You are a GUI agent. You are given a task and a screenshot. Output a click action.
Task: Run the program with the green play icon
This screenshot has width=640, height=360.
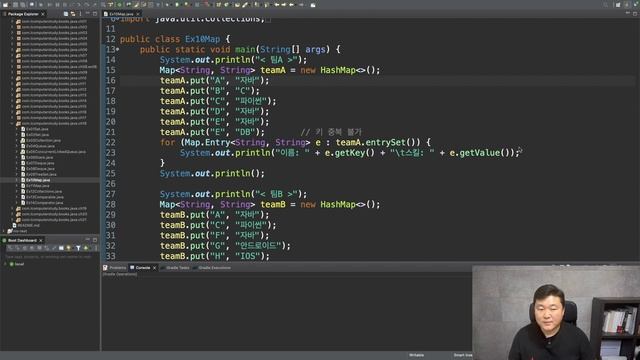click(177, 4)
